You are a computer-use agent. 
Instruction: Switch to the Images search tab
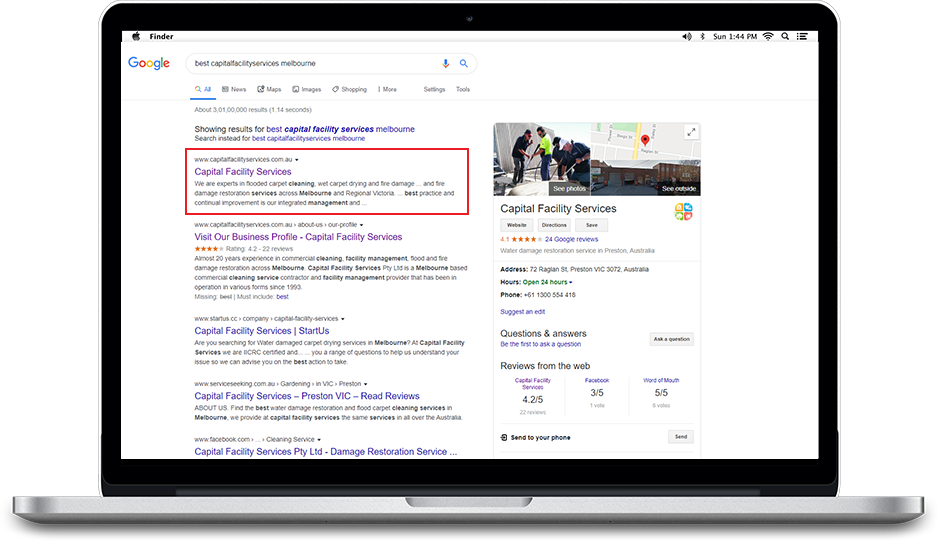coord(307,90)
